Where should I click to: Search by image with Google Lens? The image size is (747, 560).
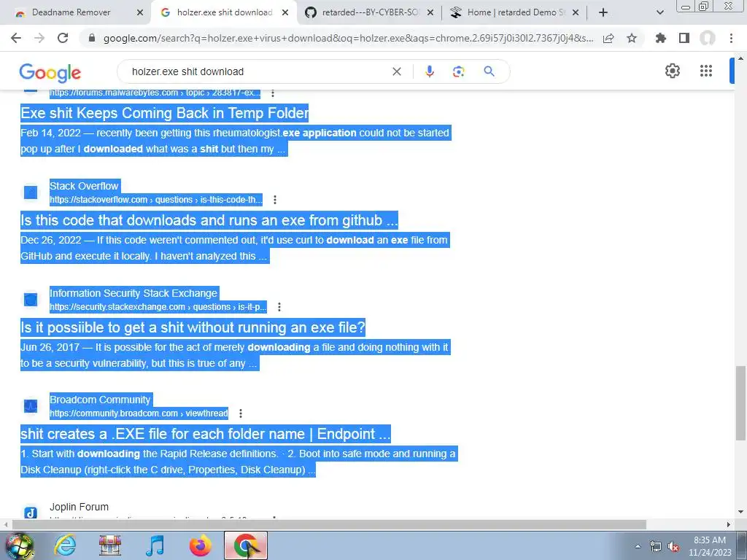point(458,71)
